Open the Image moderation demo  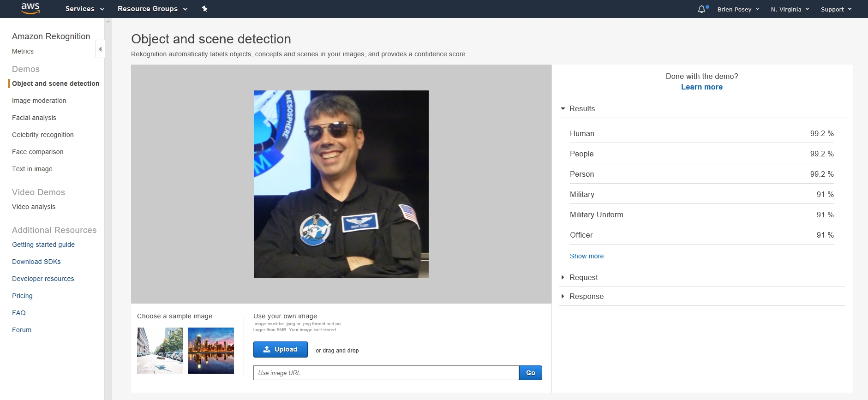pos(39,101)
